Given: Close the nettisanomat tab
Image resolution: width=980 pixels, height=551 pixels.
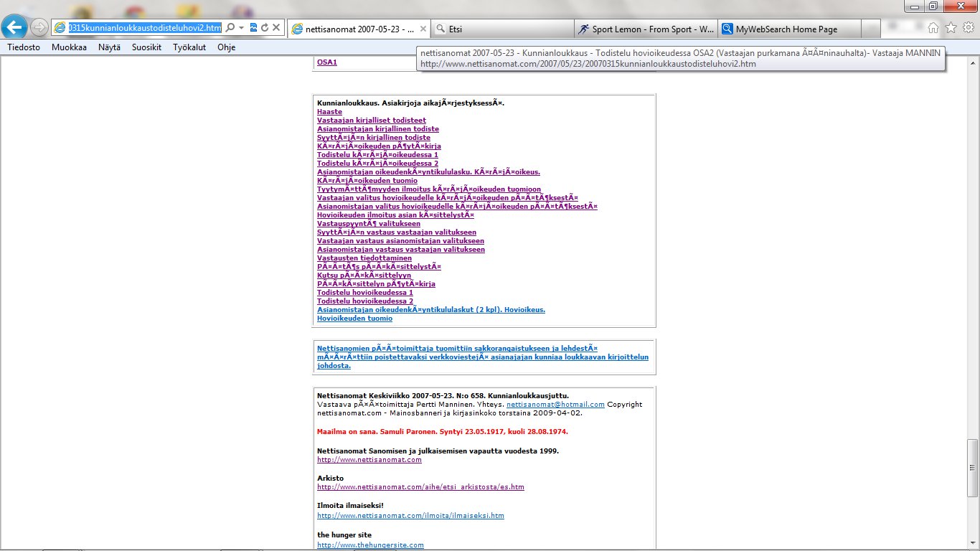Looking at the screenshot, I should (x=423, y=29).
